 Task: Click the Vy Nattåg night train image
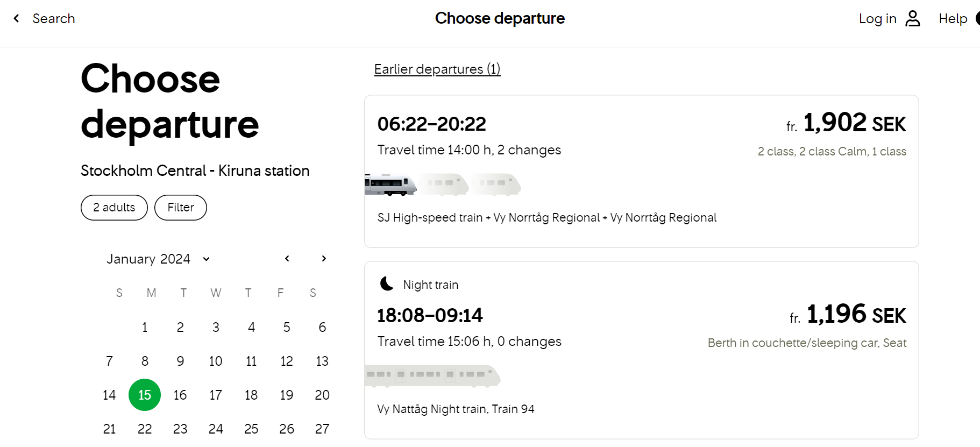432,375
